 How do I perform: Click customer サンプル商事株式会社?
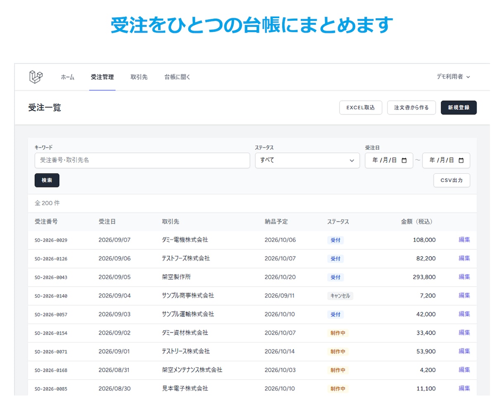click(188, 295)
